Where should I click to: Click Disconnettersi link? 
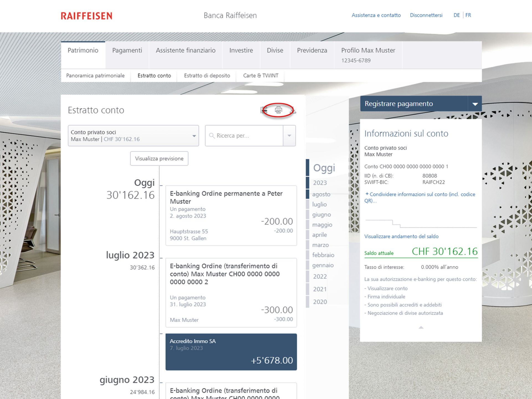(x=426, y=15)
